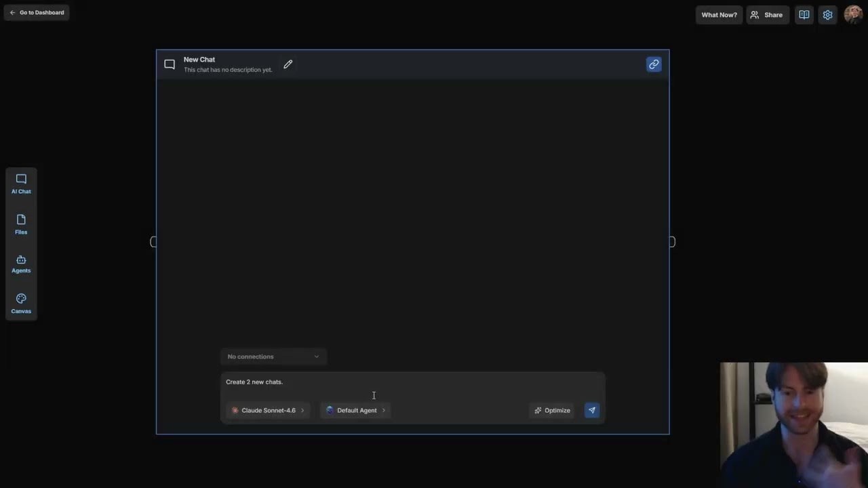The width and height of the screenshot is (868, 488).
Task: Click the right resize handle of chat window
Action: pyautogui.click(x=672, y=242)
